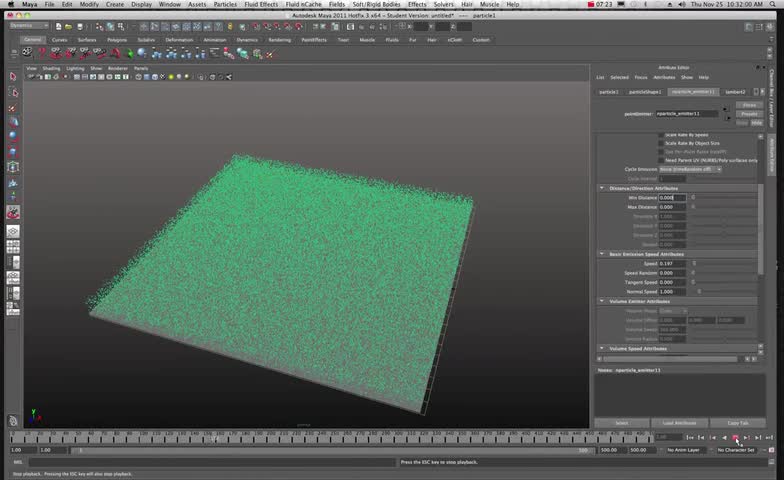Open the Fluid Effects menu

click(261, 4)
